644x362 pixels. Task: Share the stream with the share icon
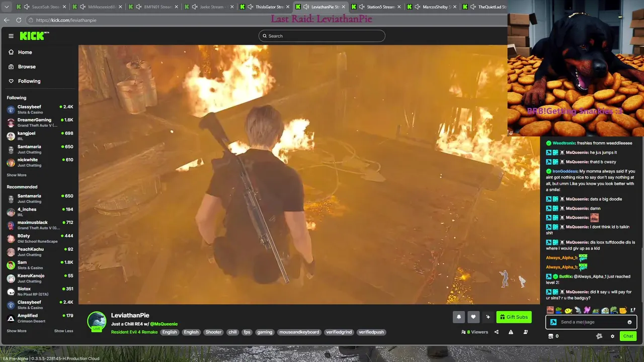tap(496, 332)
